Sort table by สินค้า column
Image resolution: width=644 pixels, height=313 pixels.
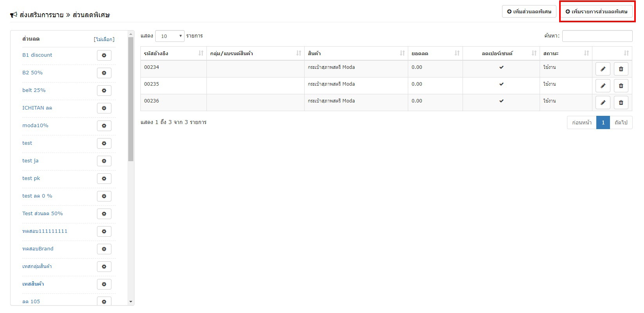click(x=356, y=53)
